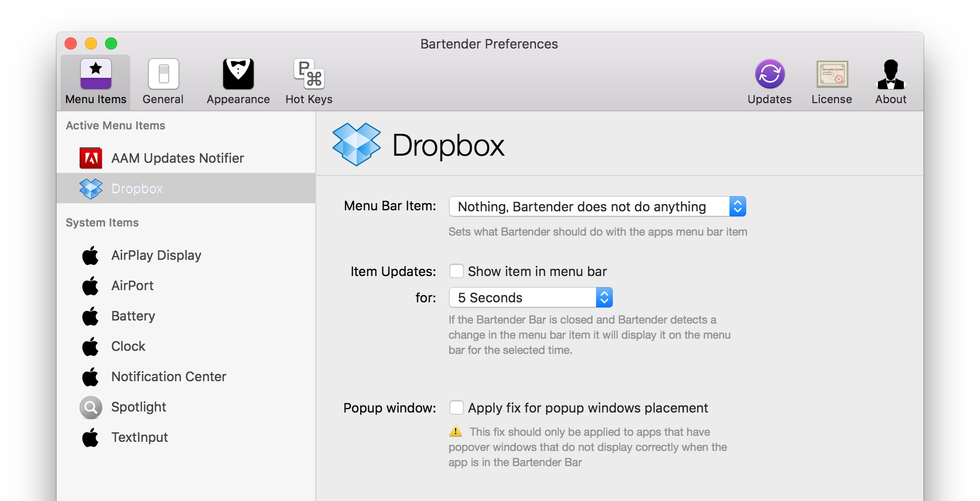This screenshot has height=501, width=980.
Task: Go to the Hot Keys tab
Action: pos(309,82)
